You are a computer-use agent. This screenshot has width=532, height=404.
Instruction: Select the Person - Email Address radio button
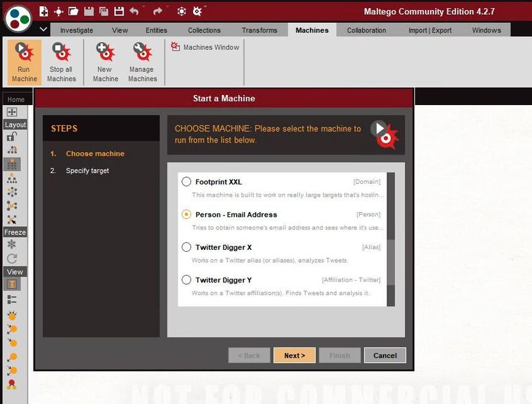tap(186, 214)
